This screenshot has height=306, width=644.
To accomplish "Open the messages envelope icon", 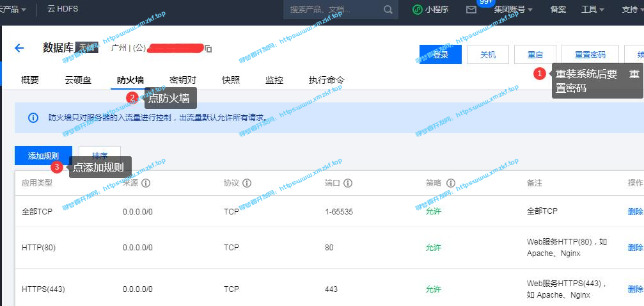I will (x=471, y=10).
